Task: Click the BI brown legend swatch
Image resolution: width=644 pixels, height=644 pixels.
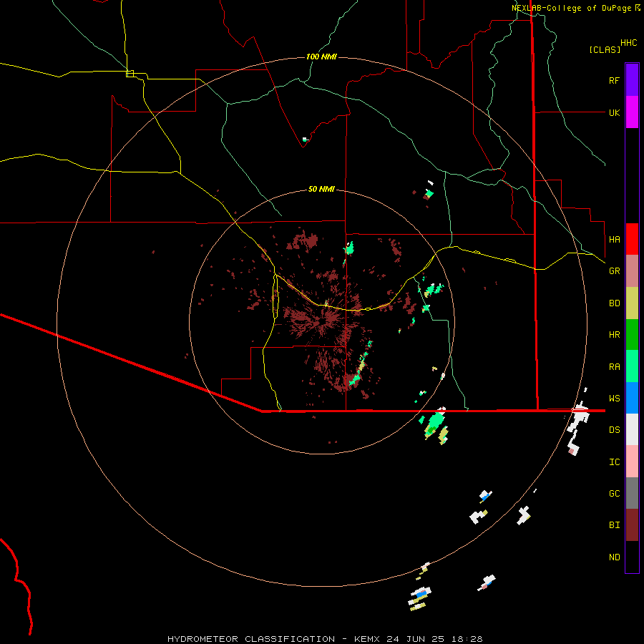Action: pos(632,525)
